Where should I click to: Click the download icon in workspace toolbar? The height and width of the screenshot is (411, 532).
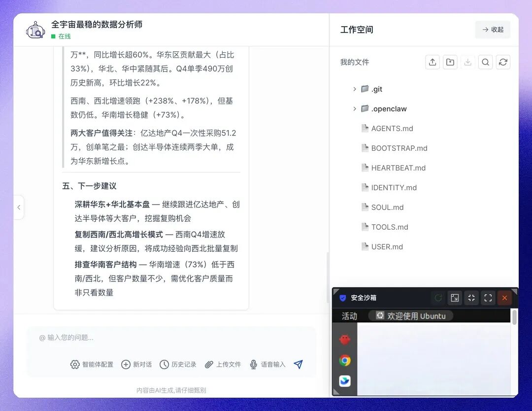(467, 62)
